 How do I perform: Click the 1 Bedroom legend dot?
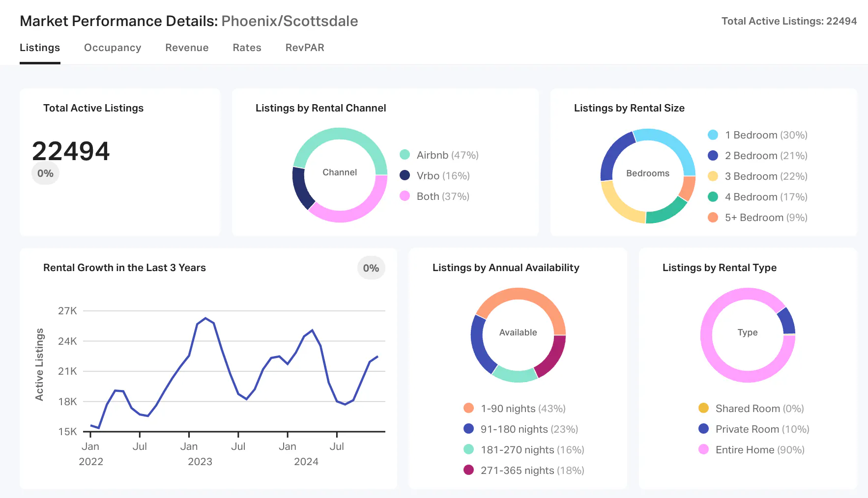(x=713, y=135)
